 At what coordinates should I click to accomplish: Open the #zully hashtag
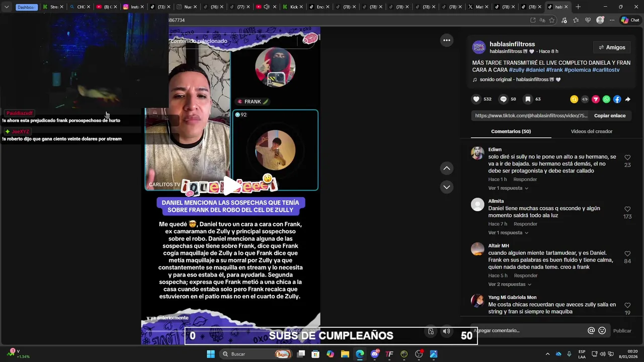[x=516, y=70]
